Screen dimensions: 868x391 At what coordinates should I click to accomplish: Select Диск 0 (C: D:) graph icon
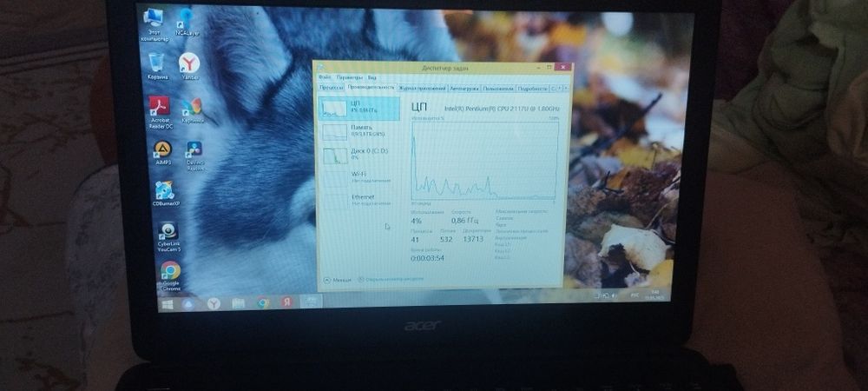[334, 155]
